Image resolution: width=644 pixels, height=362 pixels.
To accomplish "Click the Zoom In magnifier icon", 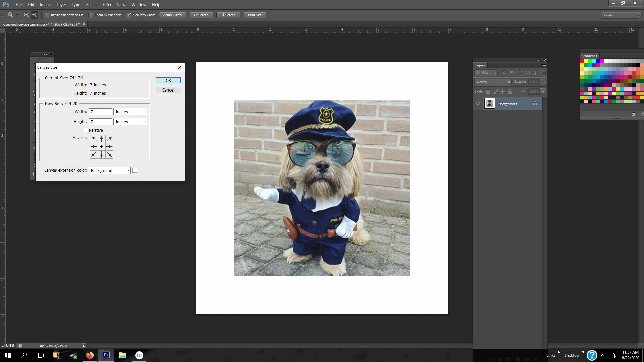I will (26, 15).
